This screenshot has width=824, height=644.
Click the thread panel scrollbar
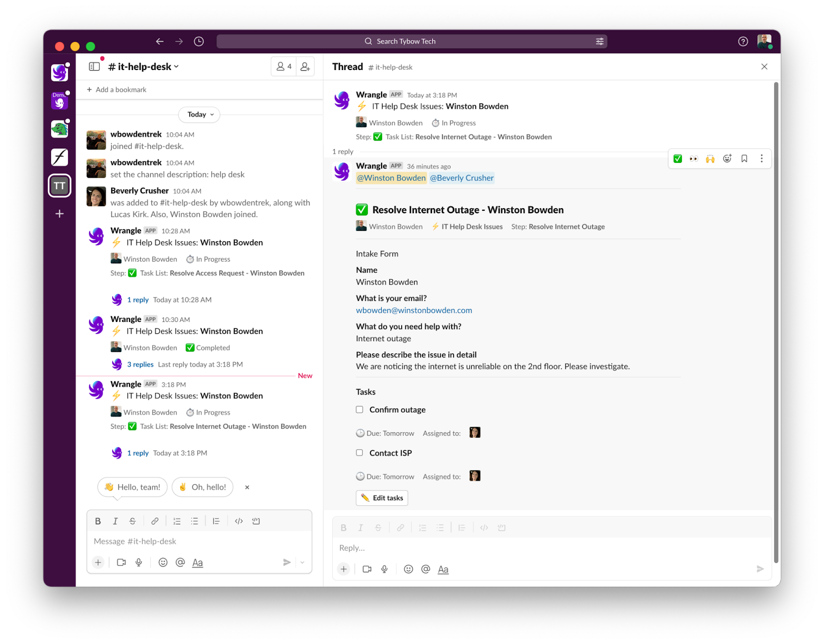click(776, 323)
